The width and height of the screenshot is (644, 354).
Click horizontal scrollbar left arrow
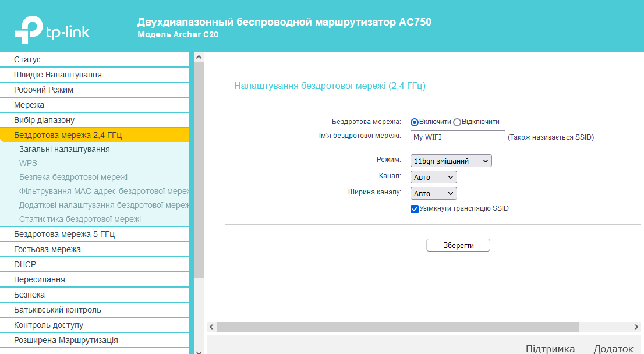coord(211,327)
